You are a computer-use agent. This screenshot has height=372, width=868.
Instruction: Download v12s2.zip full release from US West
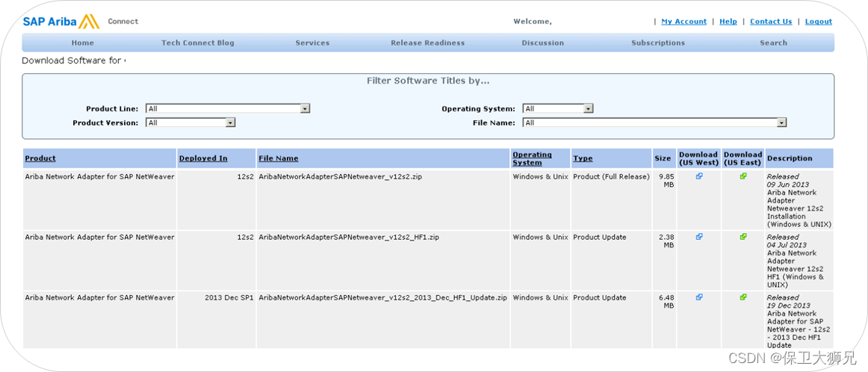[x=699, y=176]
